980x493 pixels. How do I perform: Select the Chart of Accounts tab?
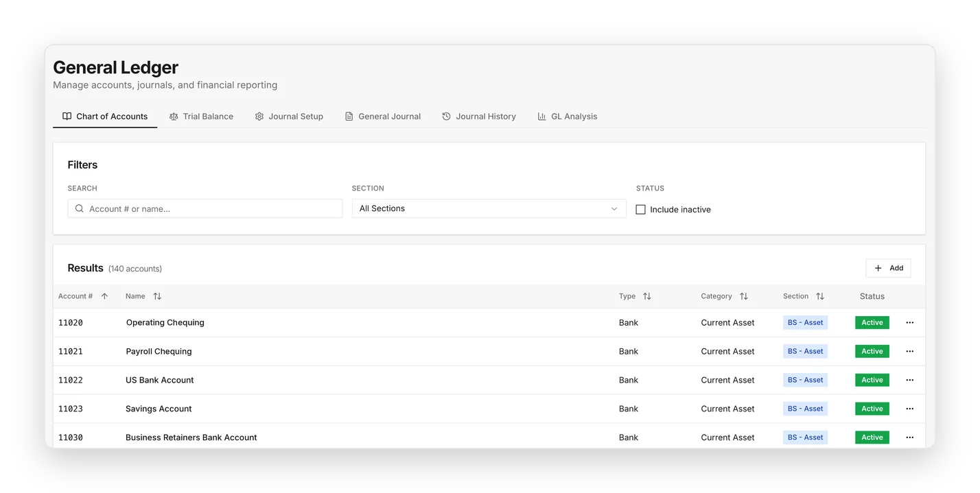coord(105,117)
